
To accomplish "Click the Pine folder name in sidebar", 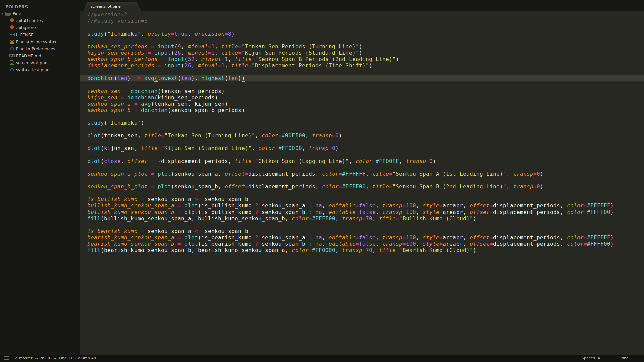I will [17, 14].
